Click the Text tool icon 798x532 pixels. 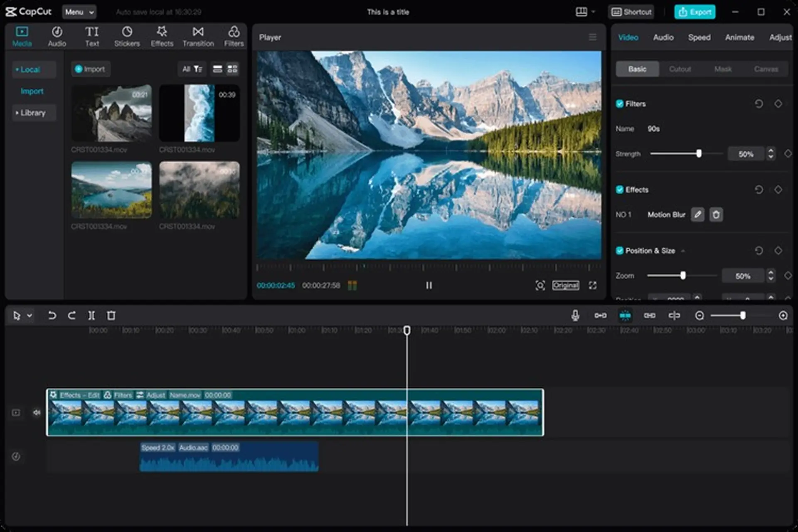click(x=92, y=31)
